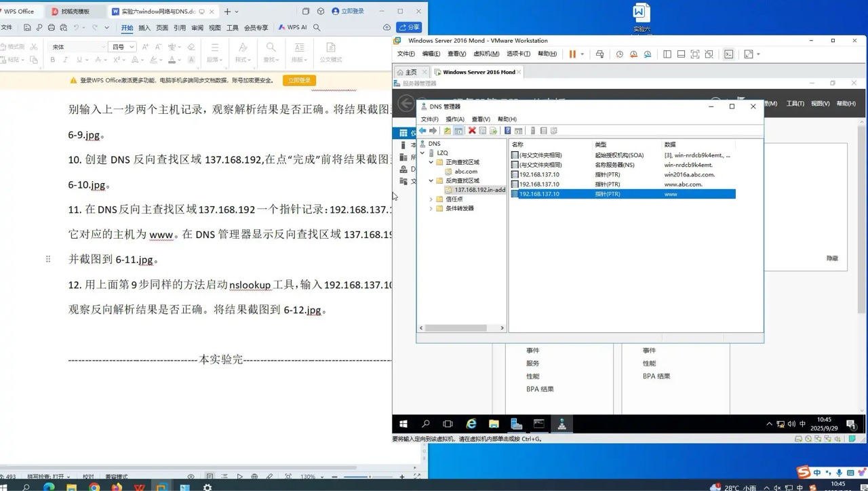
Task: Click the orange 立即登录 button in banner
Action: [299, 80]
